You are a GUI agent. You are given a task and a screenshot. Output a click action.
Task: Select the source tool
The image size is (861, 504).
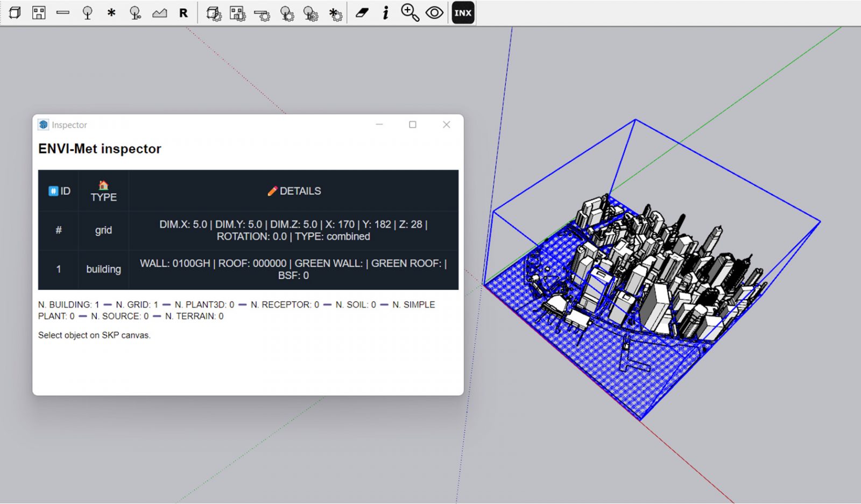coord(111,13)
